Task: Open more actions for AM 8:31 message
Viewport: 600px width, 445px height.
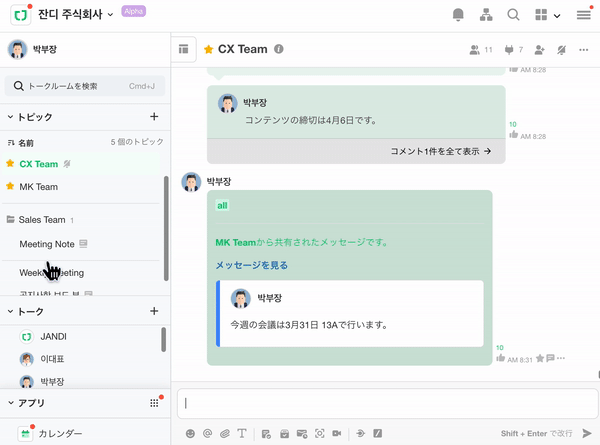Action: coord(561,358)
